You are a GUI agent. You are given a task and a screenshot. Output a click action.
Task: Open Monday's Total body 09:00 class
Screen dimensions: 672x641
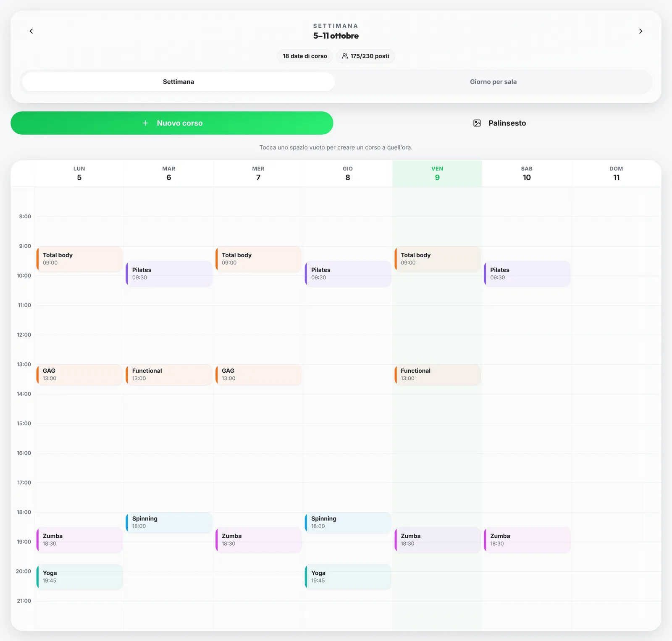[79, 259]
